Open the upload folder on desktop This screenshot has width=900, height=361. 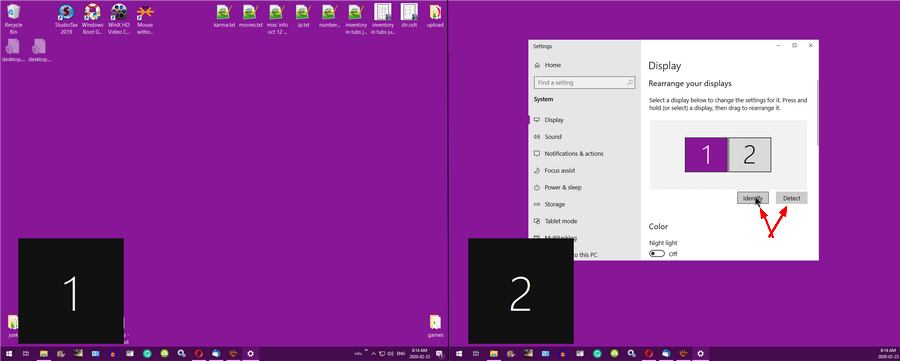click(435, 16)
